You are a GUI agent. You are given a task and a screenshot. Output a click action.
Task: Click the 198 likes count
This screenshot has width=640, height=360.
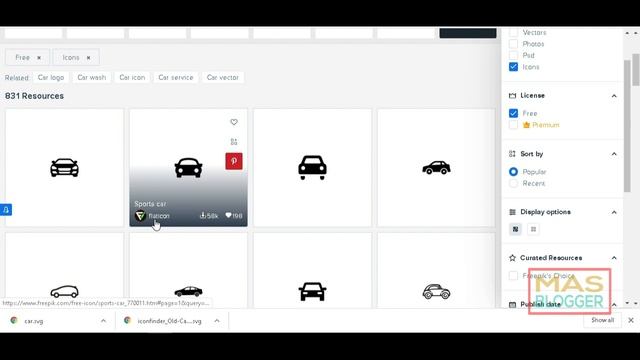point(234,216)
